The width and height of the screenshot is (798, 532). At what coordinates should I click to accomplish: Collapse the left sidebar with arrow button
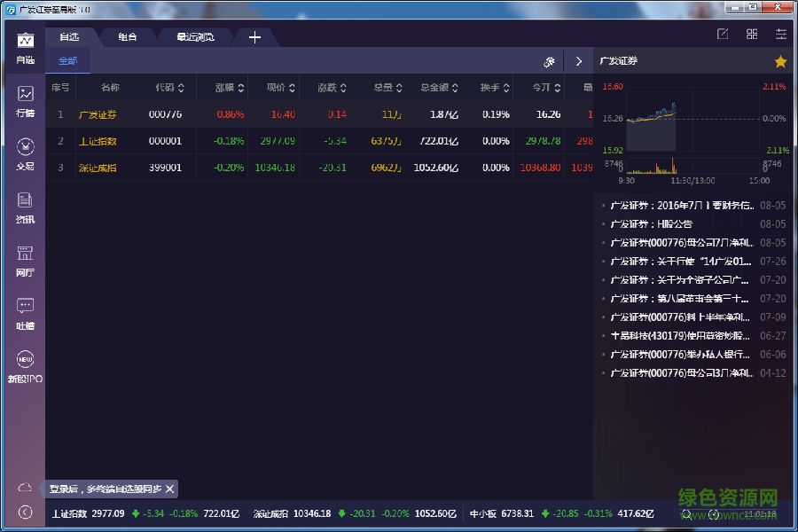[x=25, y=512]
